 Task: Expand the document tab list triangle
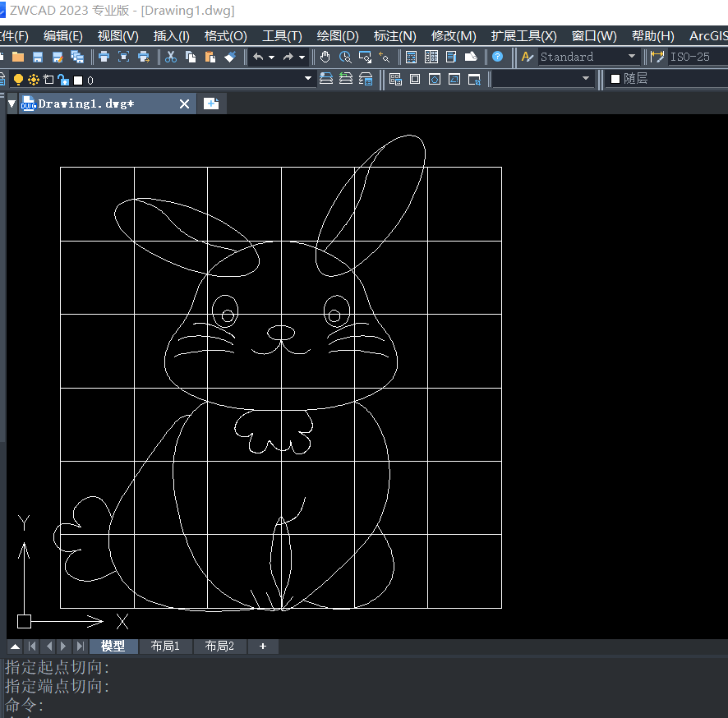pos(12,104)
